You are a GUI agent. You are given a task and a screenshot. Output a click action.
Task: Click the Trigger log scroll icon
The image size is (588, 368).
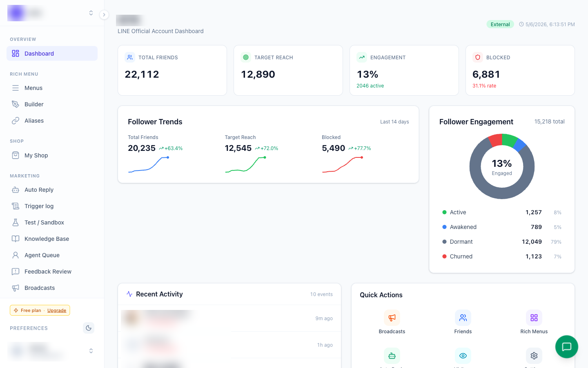click(x=16, y=206)
